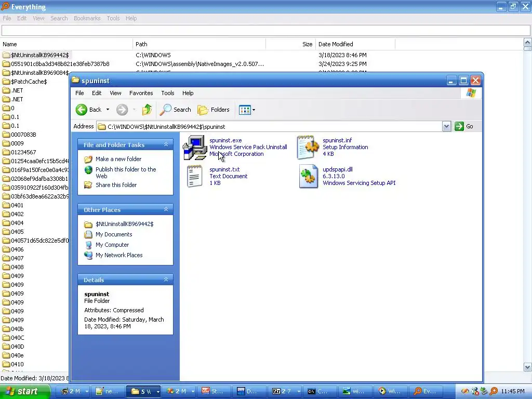
Task: Switch to 7-Zip taskbar button
Action: (285, 391)
